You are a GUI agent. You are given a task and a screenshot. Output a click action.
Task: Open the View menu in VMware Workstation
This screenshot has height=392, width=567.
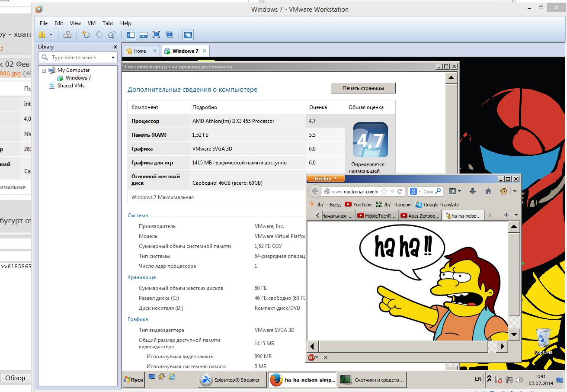[75, 23]
